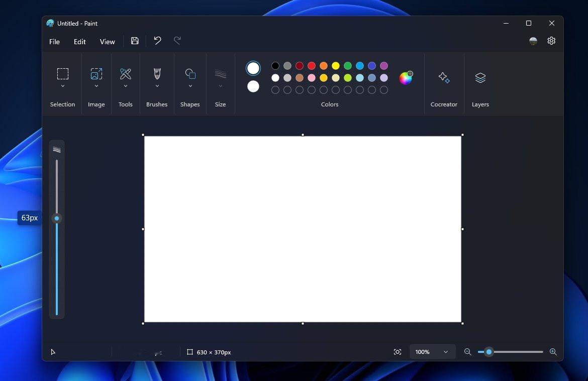The height and width of the screenshot is (381, 588).
Task: Click the Shapes label
Action: tap(190, 104)
